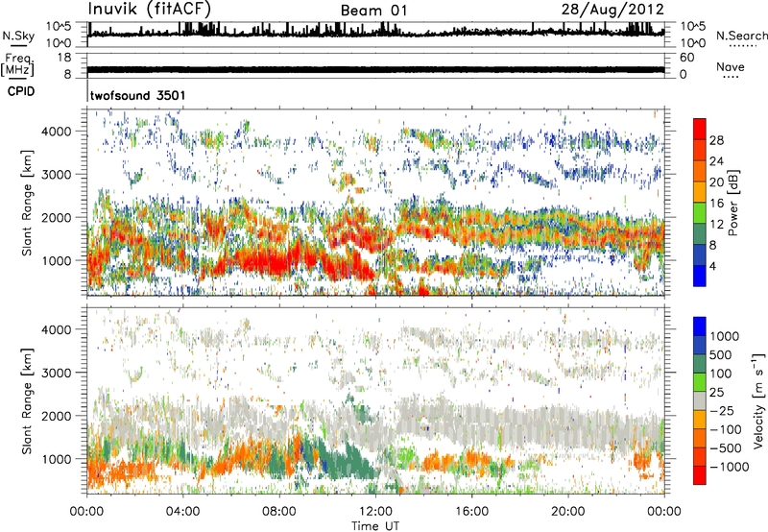The height and width of the screenshot is (532, 768).
Task: Click the 'Beam 01' label
Action: pyautogui.click(x=373, y=11)
